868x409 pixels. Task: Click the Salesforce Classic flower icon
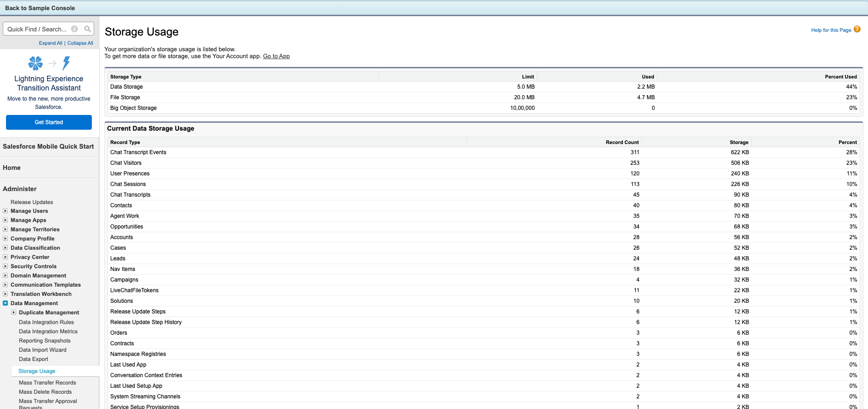click(36, 63)
